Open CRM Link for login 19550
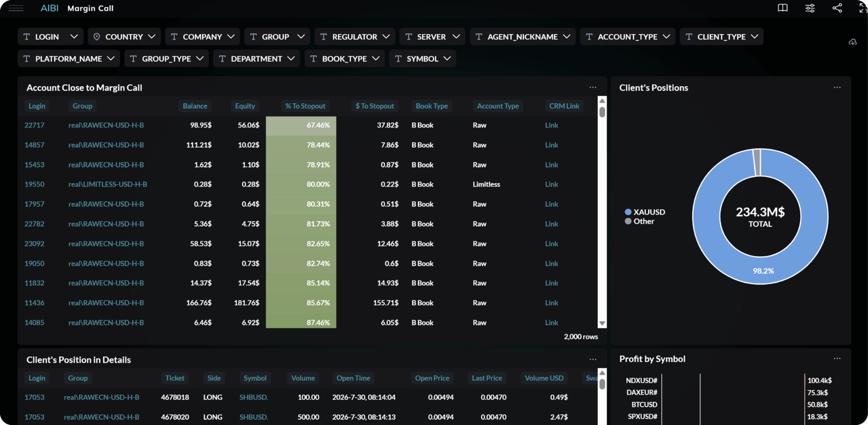Screen dimensions: 868x425 551,184
